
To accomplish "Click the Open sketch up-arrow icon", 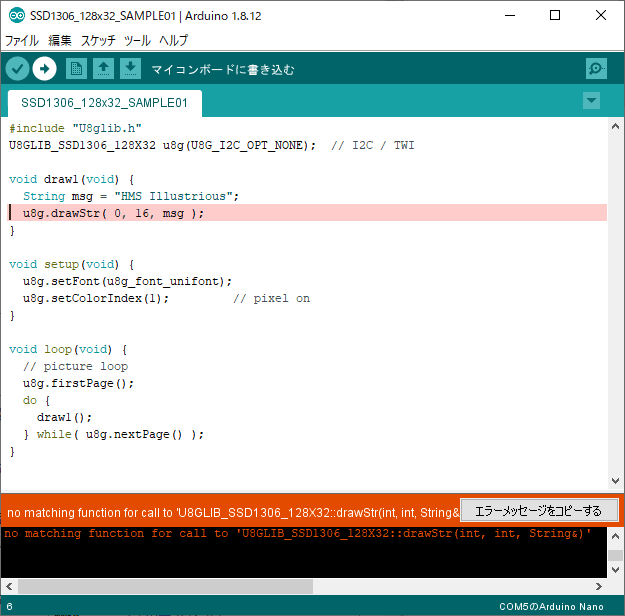I will tap(103, 69).
